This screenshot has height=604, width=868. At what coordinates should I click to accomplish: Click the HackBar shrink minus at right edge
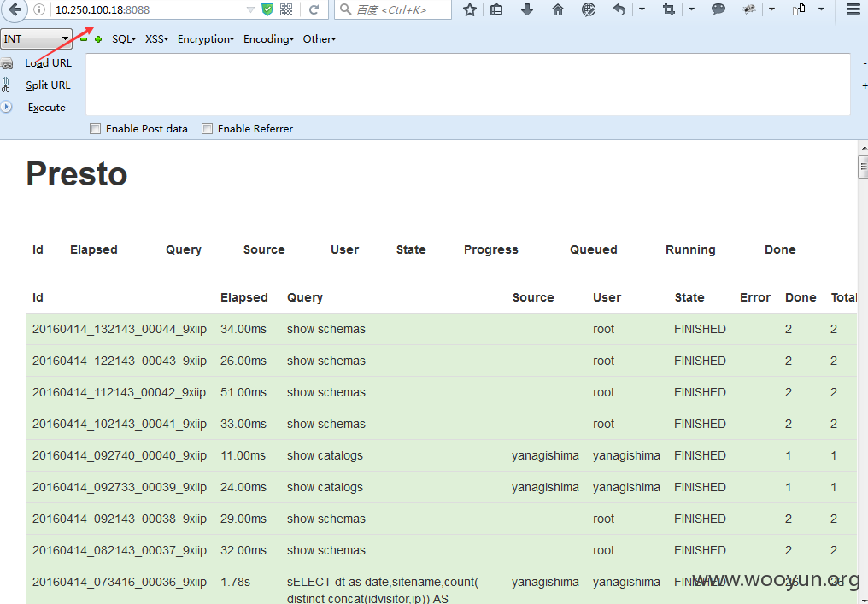coord(865,64)
